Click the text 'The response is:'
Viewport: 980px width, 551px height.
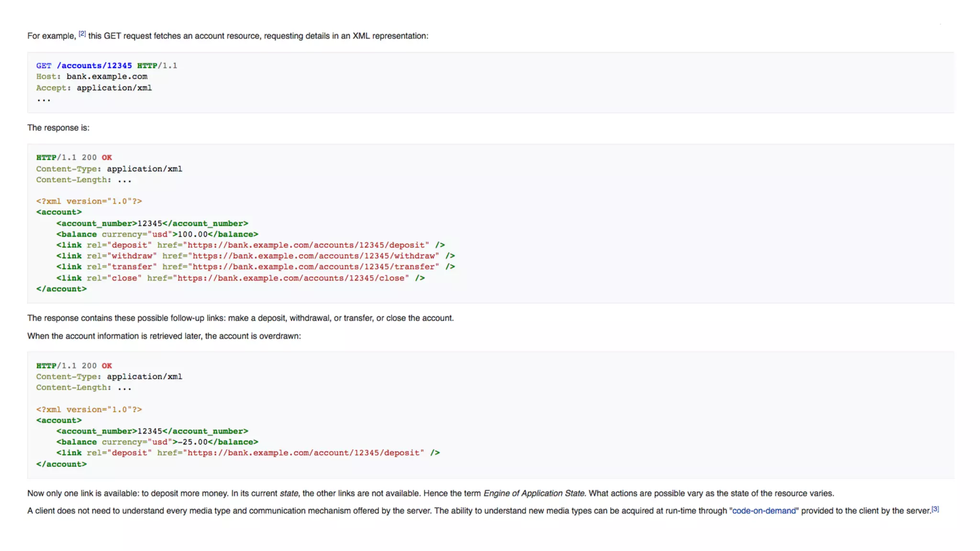click(x=58, y=128)
